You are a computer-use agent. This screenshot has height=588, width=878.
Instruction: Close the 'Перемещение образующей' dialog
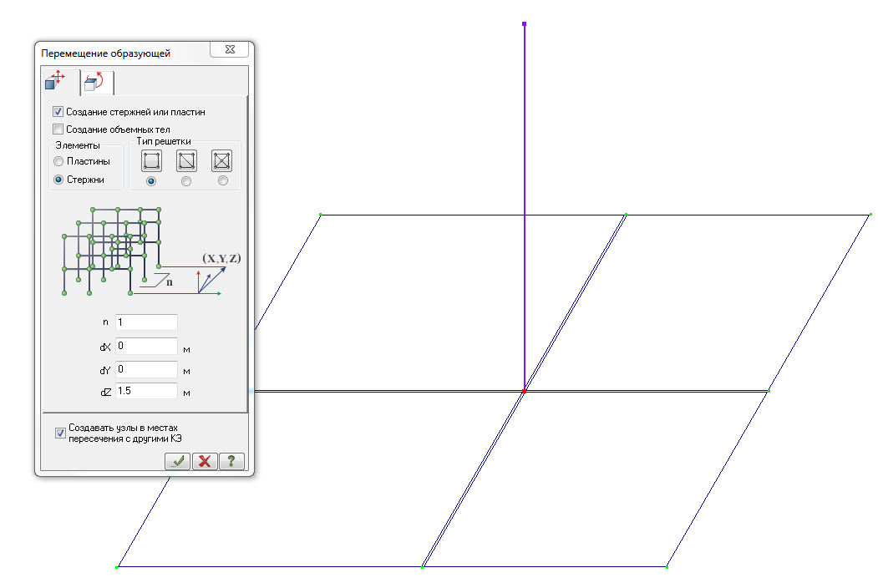pos(230,49)
